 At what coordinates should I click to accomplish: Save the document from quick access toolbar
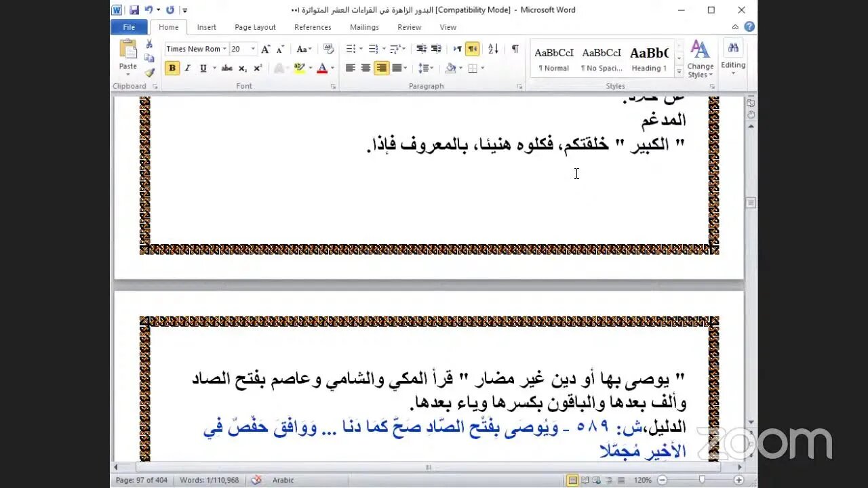click(134, 10)
